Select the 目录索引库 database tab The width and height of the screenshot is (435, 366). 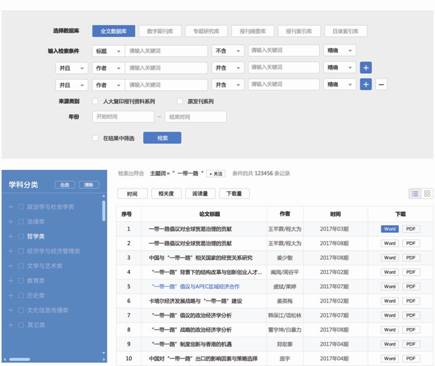click(x=345, y=31)
